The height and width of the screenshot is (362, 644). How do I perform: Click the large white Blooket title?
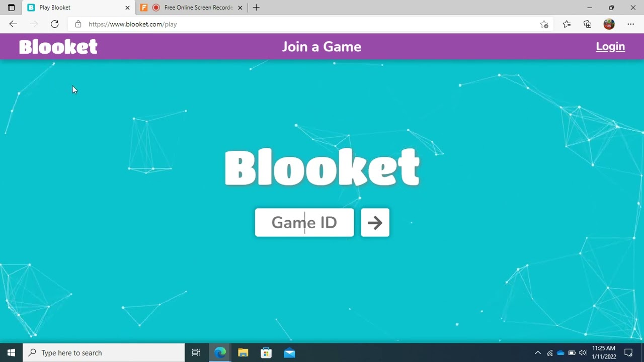322,167
